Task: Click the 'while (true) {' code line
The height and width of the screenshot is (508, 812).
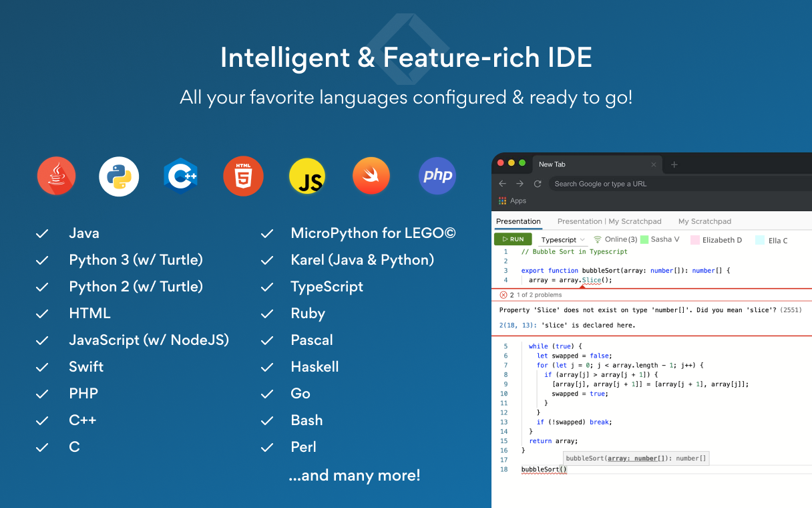Action: click(556, 346)
